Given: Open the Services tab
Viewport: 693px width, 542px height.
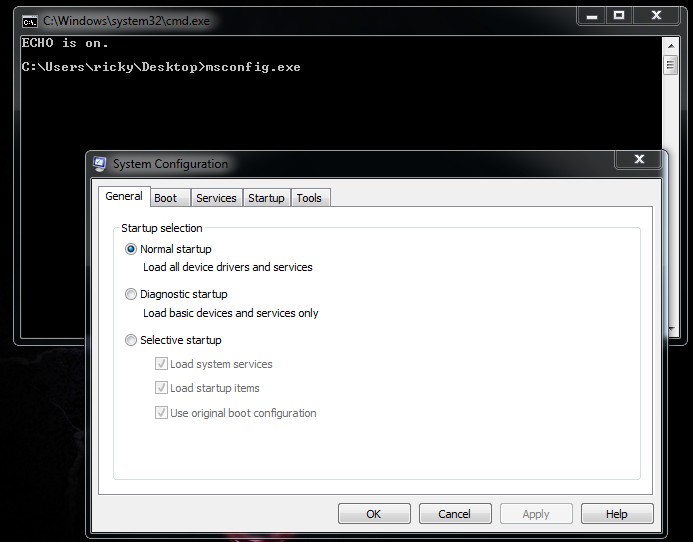Looking at the screenshot, I should pos(217,198).
